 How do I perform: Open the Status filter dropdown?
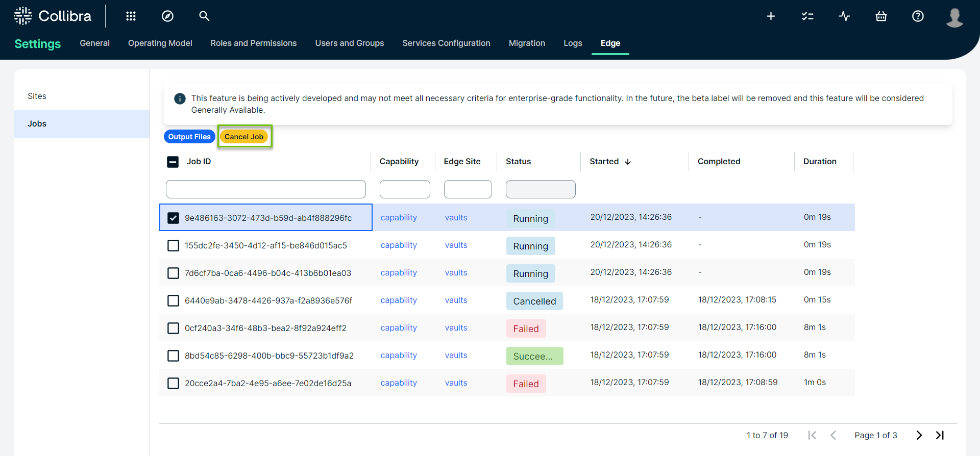(540, 189)
